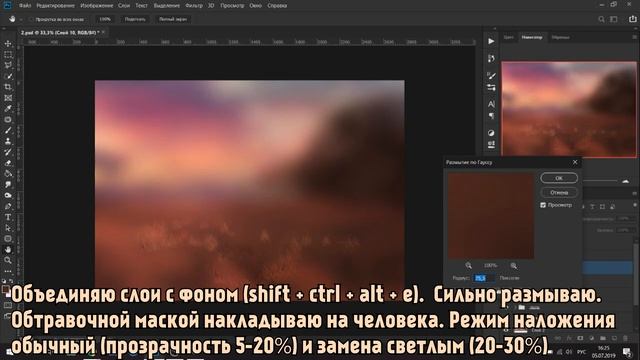The height and width of the screenshot is (360, 640).
Task: Select the Eraser tool
Action: point(8,163)
